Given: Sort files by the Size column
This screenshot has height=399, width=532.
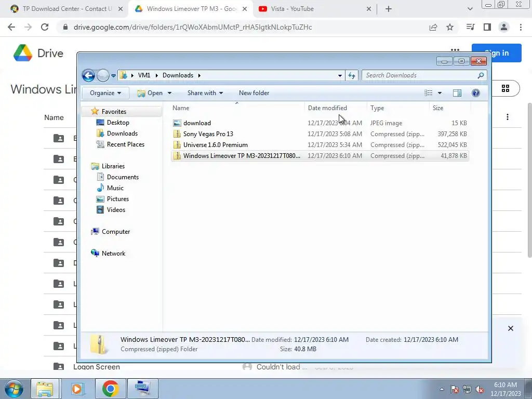Looking at the screenshot, I should (437, 108).
